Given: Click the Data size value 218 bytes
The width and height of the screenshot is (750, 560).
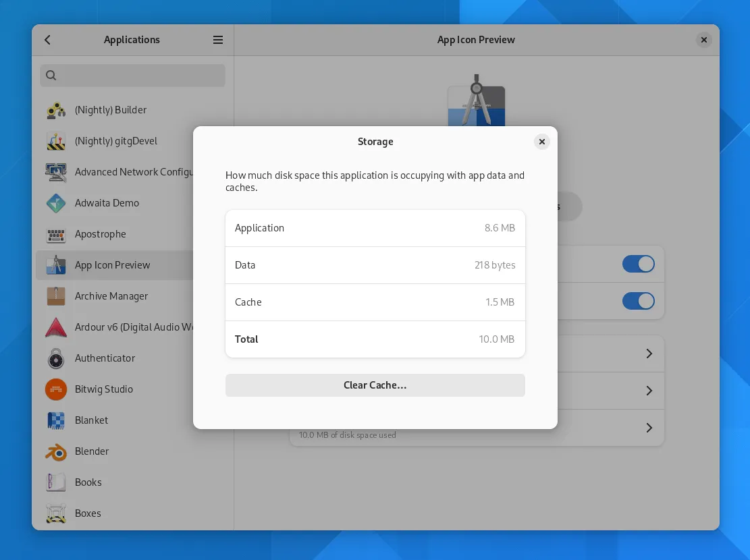Looking at the screenshot, I should 495,265.
